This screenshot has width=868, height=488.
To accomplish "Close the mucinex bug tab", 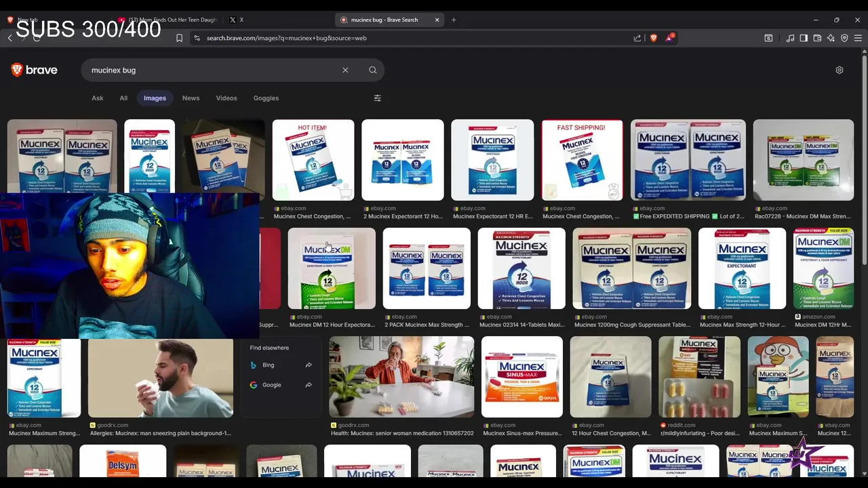I will click(437, 20).
